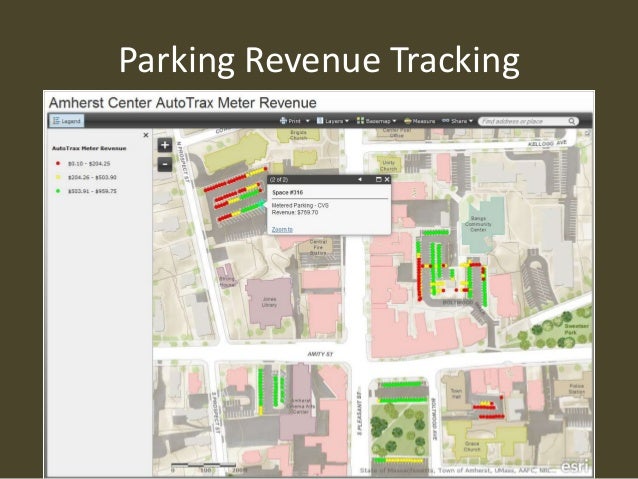This screenshot has height=479, width=638.
Task: Click the Amity St label
Action: point(320,354)
